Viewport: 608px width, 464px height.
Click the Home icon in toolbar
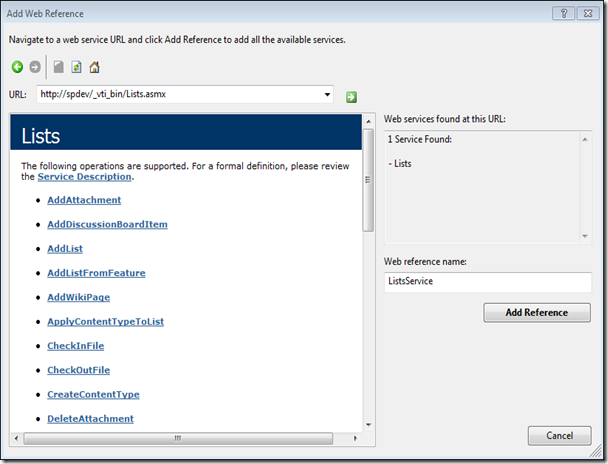coord(94,67)
